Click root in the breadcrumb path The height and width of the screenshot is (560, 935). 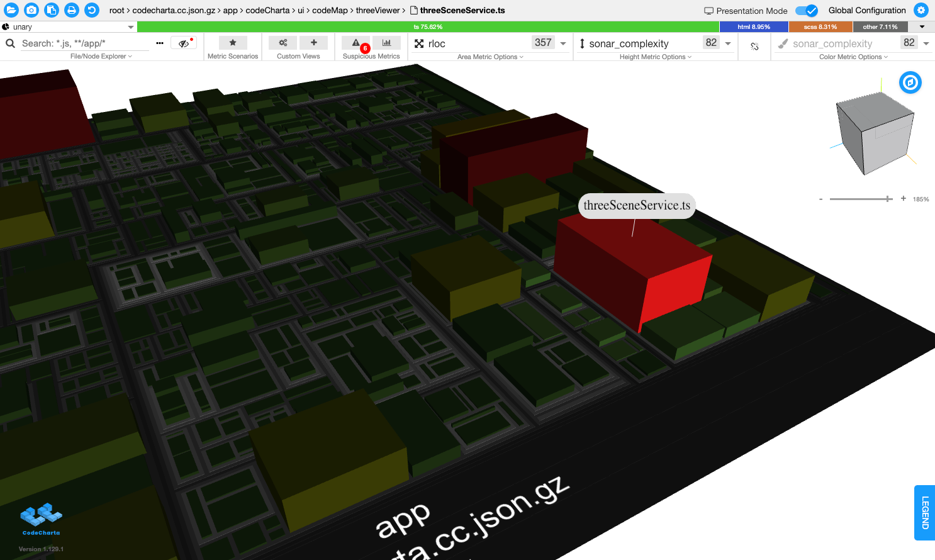click(x=116, y=10)
